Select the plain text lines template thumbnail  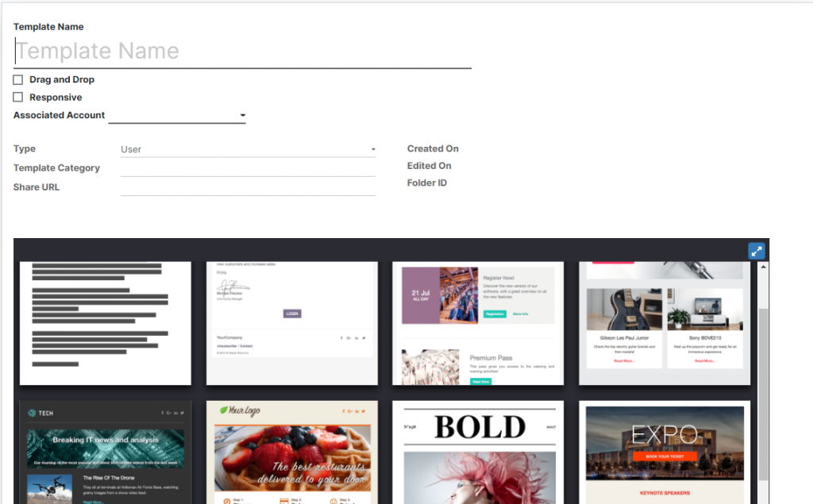pos(106,323)
